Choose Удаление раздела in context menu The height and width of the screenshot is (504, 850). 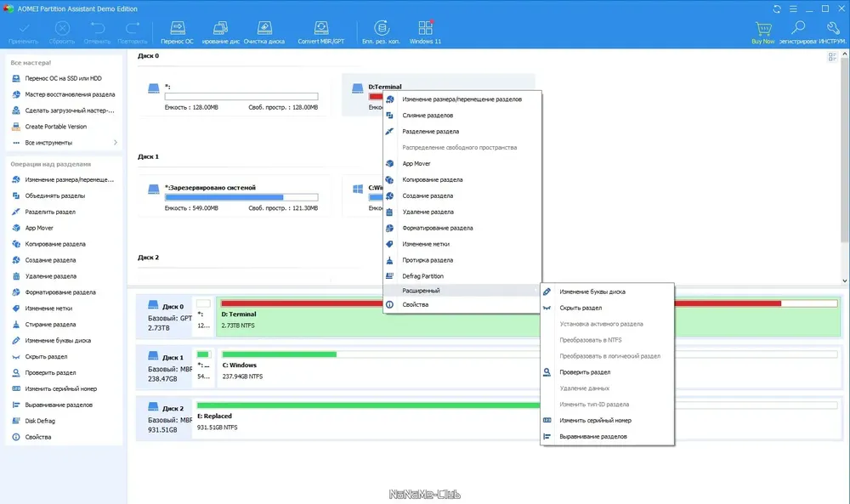coord(462,212)
